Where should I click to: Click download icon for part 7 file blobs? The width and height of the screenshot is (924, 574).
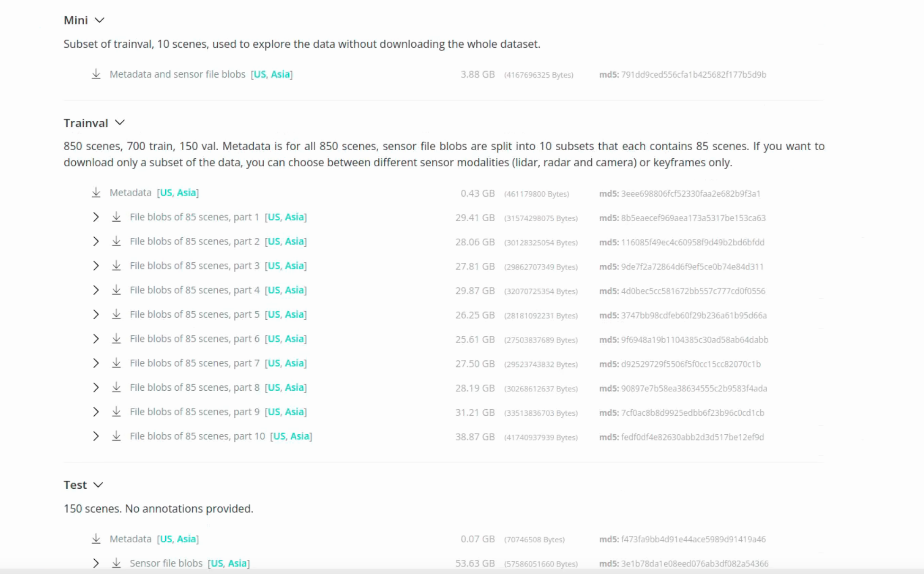point(116,363)
